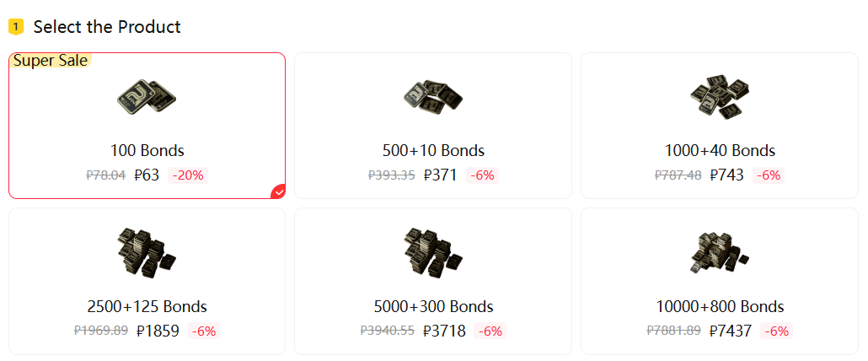Click the 100 Bonds pile icon
Screen dimensions: 868x361
147,99
